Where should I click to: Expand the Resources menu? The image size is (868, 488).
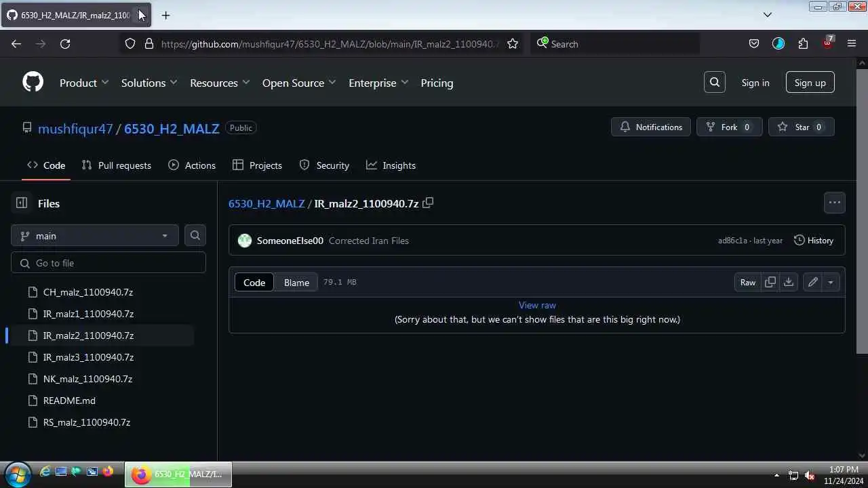click(x=220, y=83)
